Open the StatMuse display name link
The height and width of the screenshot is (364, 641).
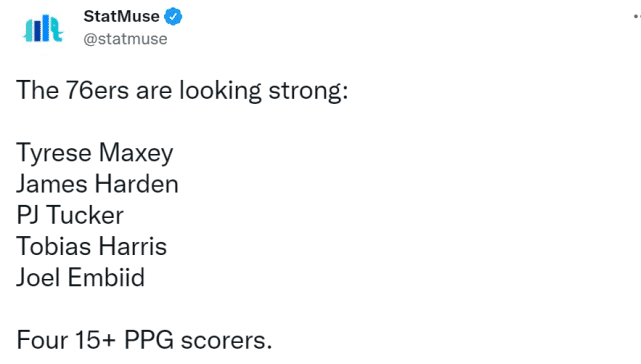coord(121,16)
